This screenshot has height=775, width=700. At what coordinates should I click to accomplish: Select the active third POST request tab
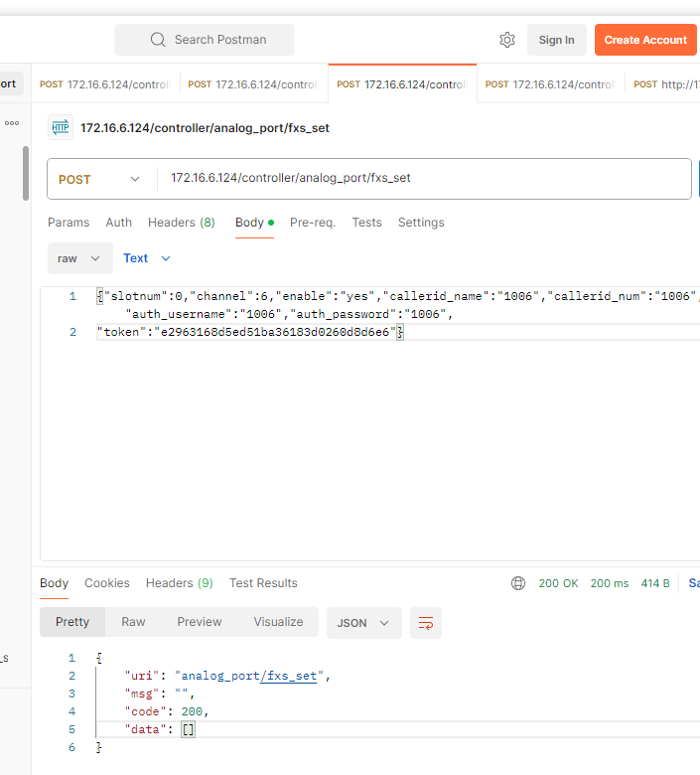(x=402, y=84)
